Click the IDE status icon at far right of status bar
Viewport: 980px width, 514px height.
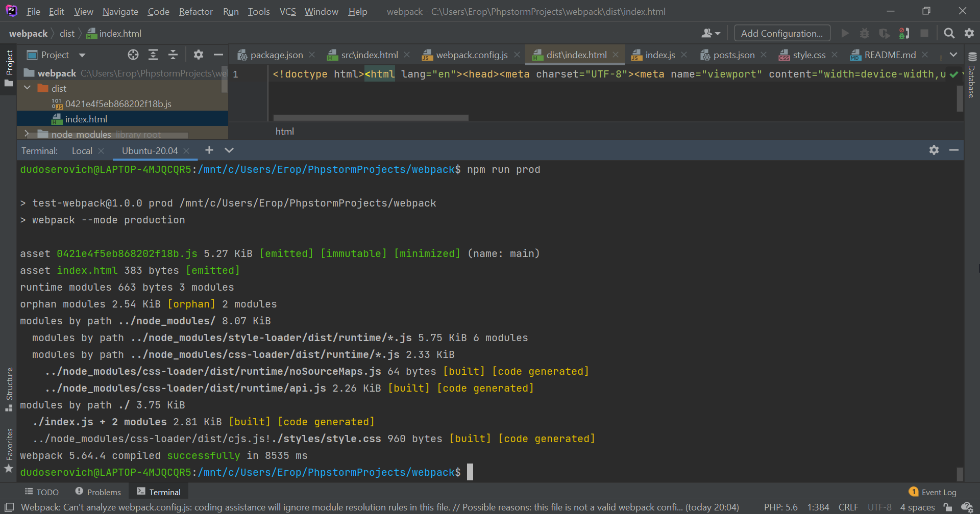967,507
